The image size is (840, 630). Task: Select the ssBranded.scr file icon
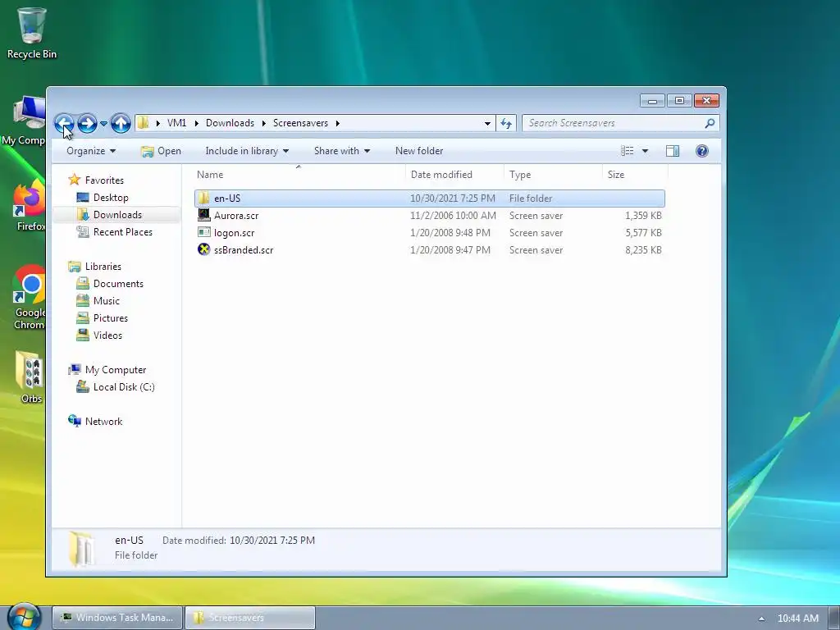coord(203,249)
